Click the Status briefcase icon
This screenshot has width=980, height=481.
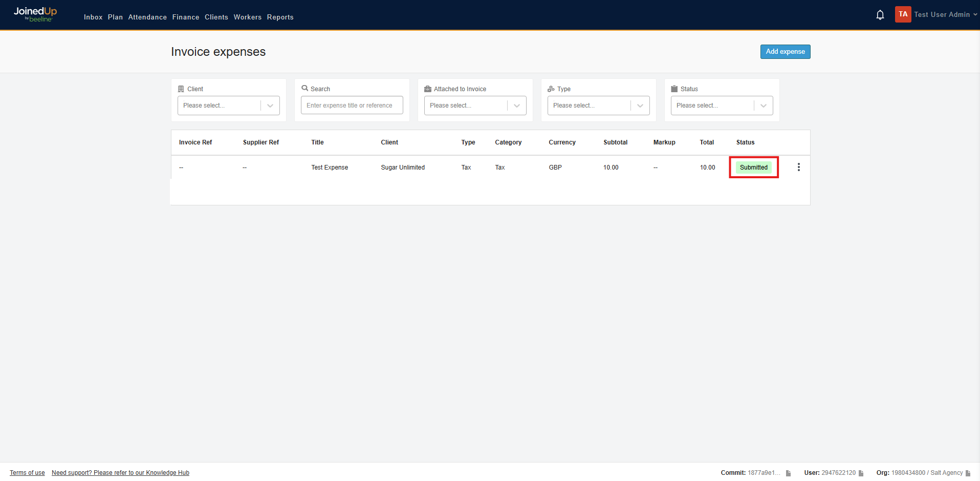674,89
